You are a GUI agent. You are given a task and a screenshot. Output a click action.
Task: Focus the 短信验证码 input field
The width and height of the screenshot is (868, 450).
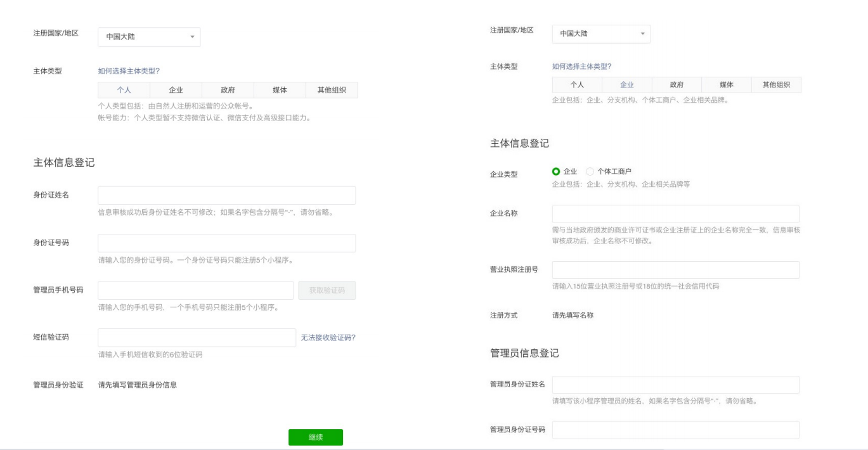point(197,338)
